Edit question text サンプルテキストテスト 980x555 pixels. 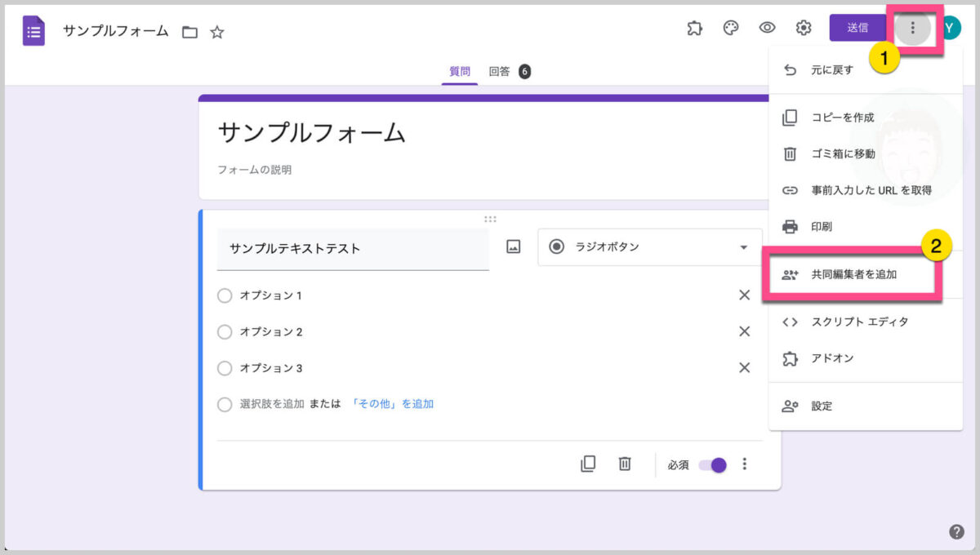point(353,249)
